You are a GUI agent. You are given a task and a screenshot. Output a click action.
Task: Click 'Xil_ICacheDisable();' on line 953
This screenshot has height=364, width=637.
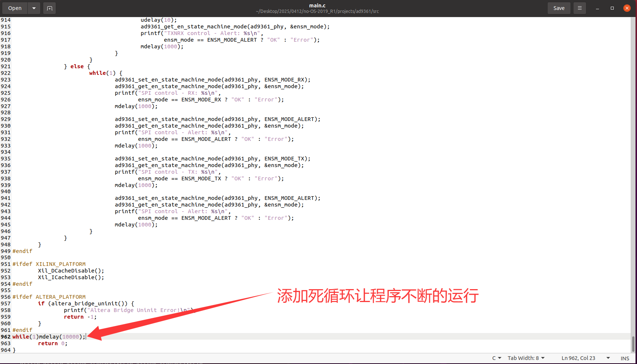pyautogui.click(x=71, y=277)
